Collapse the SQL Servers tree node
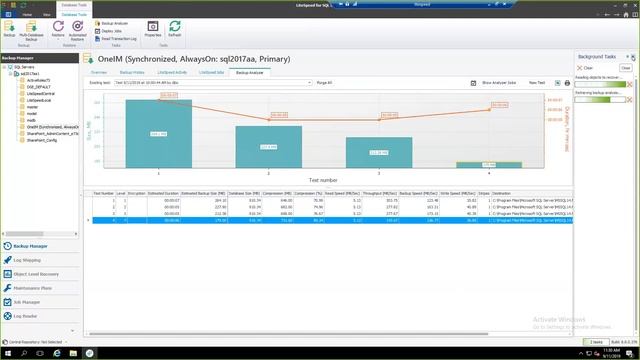Image resolution: width=640 pixels, height=360 pixels. tap(4, 67)
